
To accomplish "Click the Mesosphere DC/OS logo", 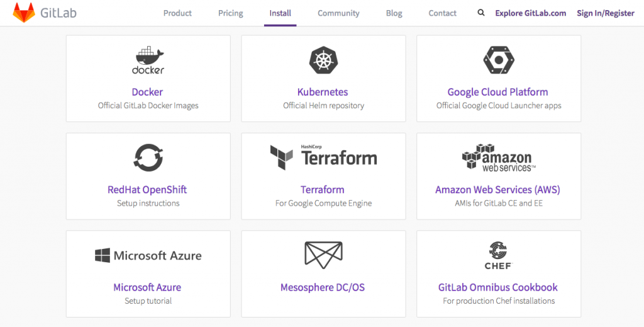I will click(x=323, y=255).
